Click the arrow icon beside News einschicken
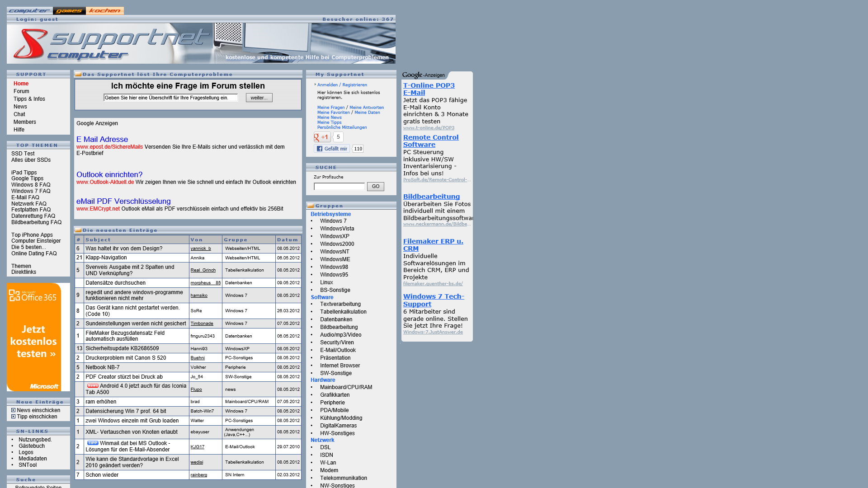 [x=13, y=410]
